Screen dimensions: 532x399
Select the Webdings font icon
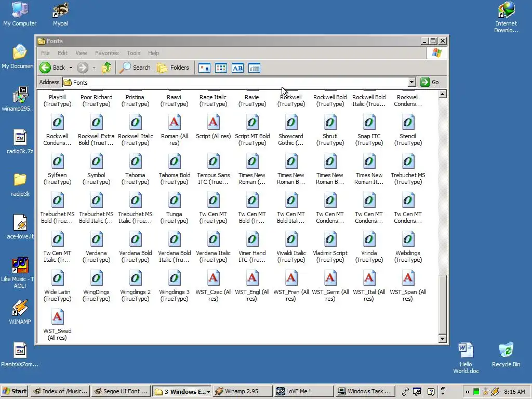point(408,240)
